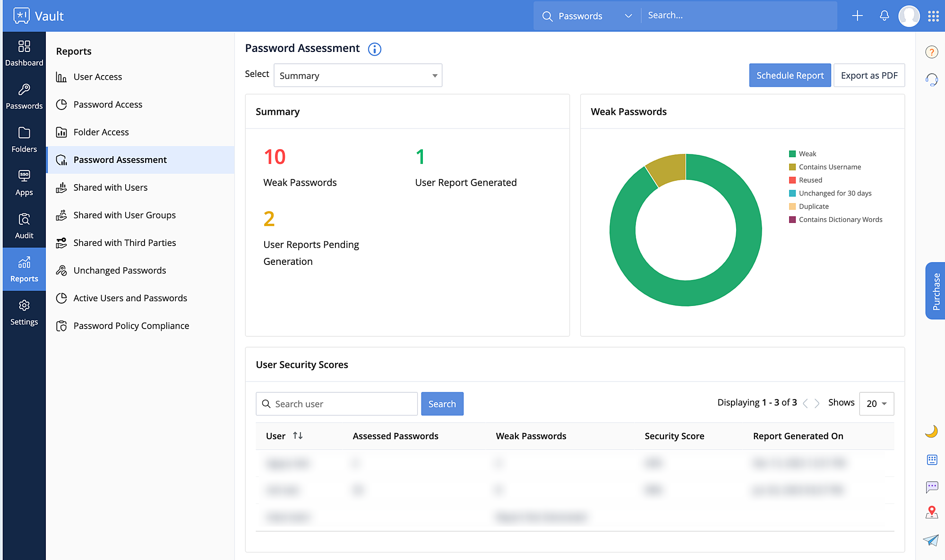Click the Password Assessment info icon
This screenshot has width=945, height=560.
pos(374,49)
